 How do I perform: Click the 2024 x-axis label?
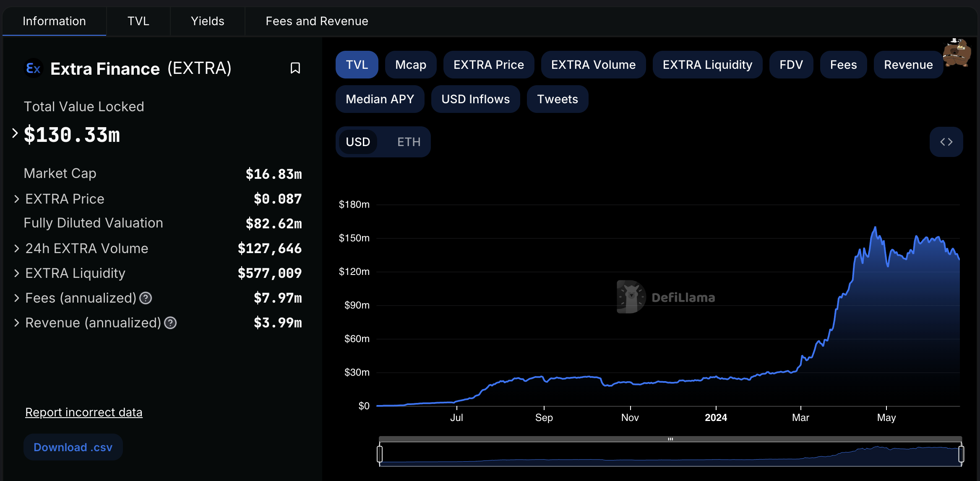[716, 418]
